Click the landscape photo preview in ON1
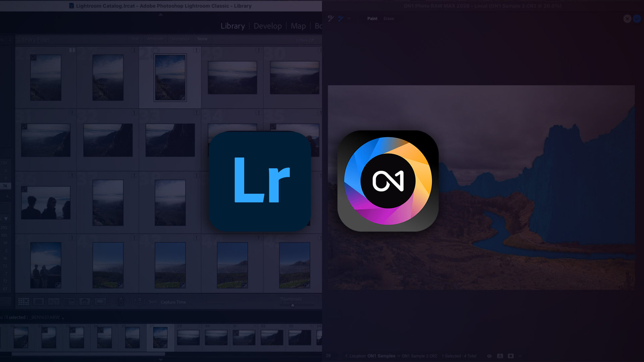Image resolution: width=644 pixels, height=362 pixels. tap(481, 187)
